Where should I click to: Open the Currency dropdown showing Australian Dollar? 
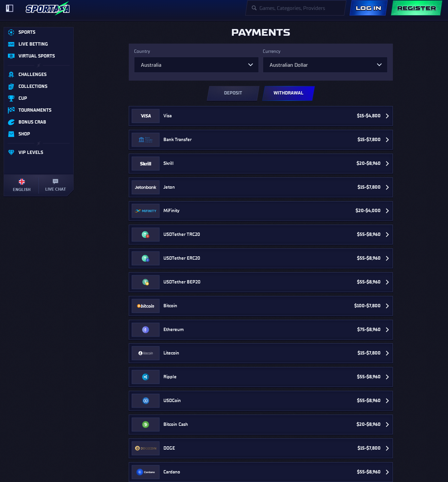[x=325, y=65]
